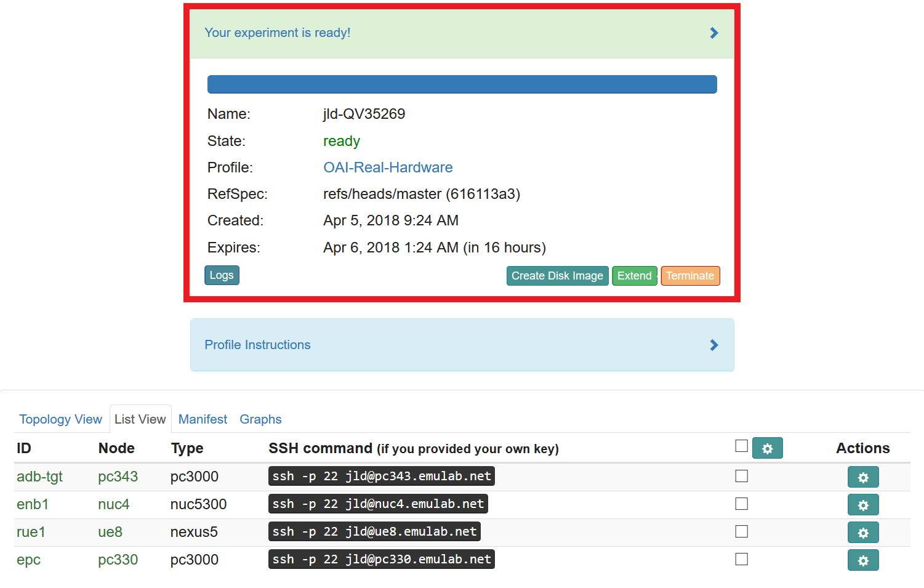The height and width of the screenshot is (588, 924).
Task: Click the ID column header
Action: point(24,448)
